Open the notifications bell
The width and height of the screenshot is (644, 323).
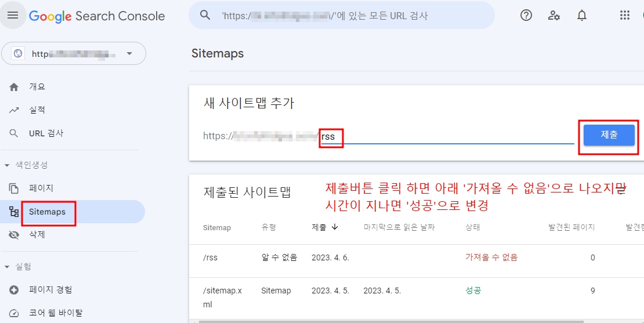[x=581, y=15]
